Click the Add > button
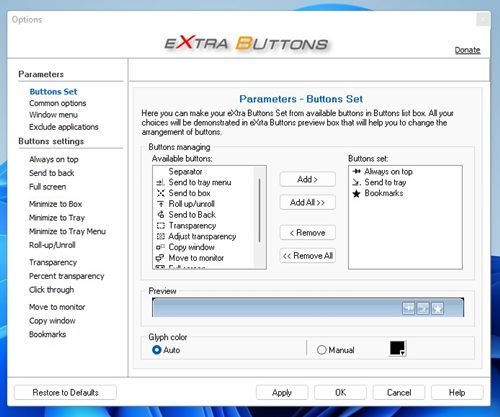This screenshot has height=417, width=500. 307,179
